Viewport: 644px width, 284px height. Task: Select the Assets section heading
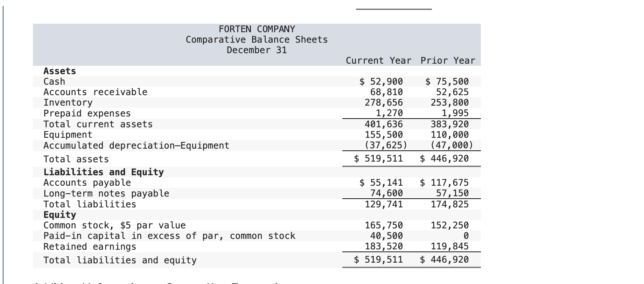60,71
